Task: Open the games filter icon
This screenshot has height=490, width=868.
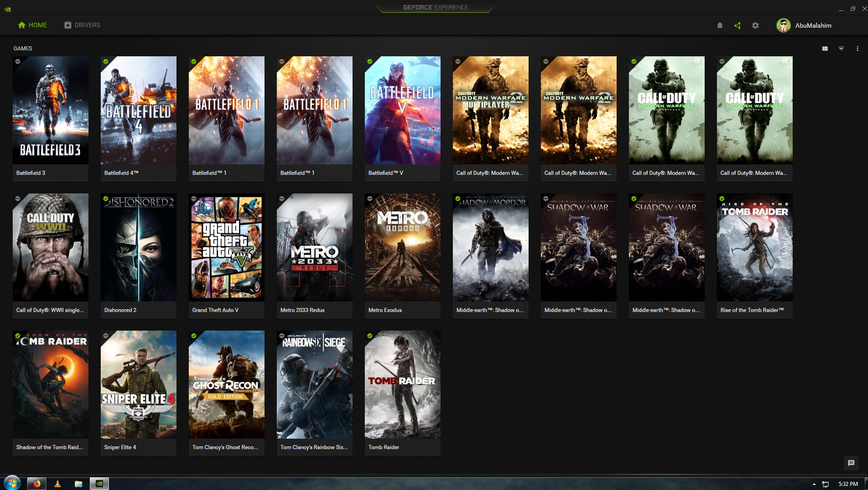Action: [841, 49]
